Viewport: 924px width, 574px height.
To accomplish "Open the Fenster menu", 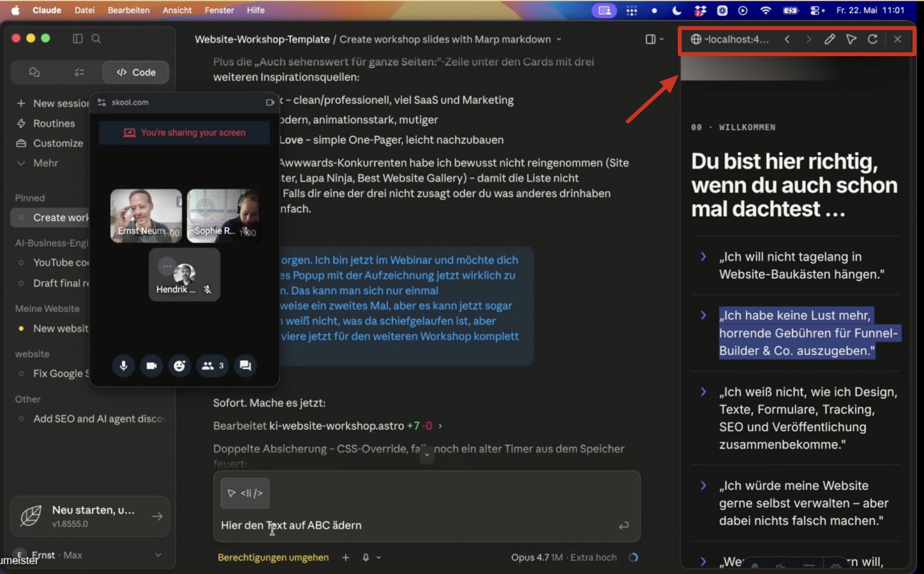I will tap(219, 10).
